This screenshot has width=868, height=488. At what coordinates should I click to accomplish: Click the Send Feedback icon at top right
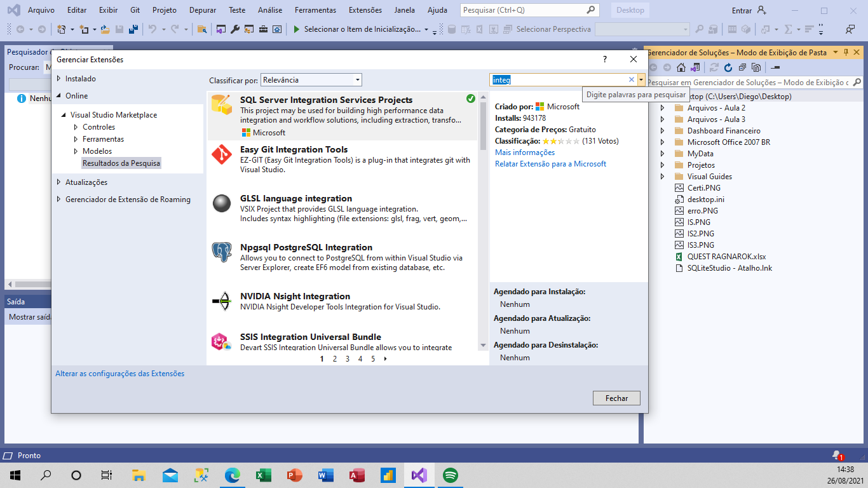(850, 29)
